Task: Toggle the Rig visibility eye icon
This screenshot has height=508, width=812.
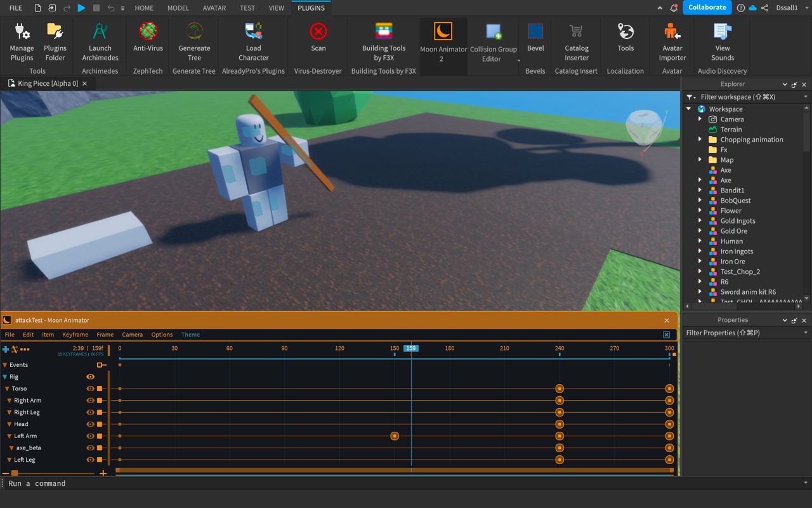Action: 90,377
